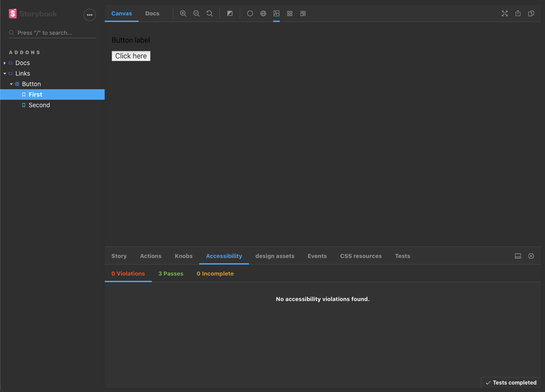Click the 'Click here' button

click(131, 56)
